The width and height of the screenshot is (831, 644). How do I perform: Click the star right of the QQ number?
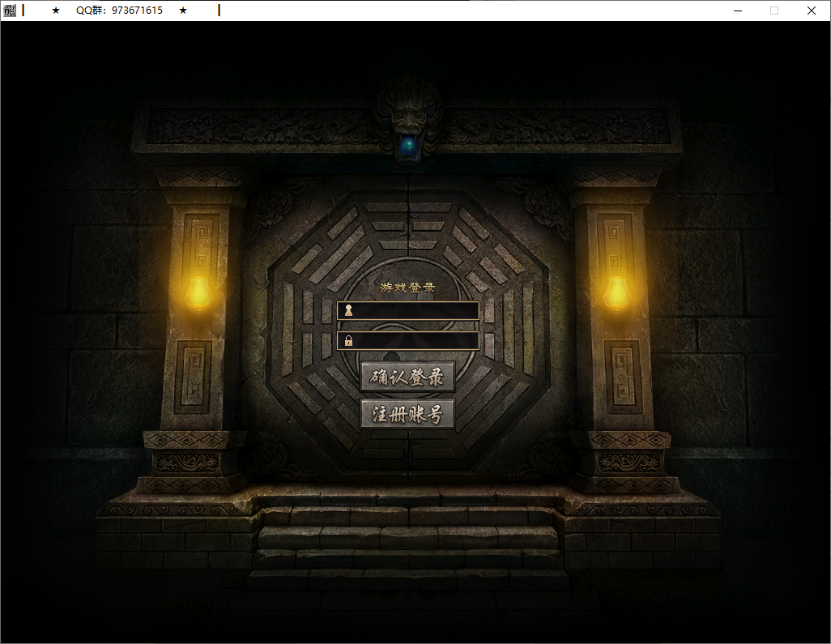[x=183, y=11]
